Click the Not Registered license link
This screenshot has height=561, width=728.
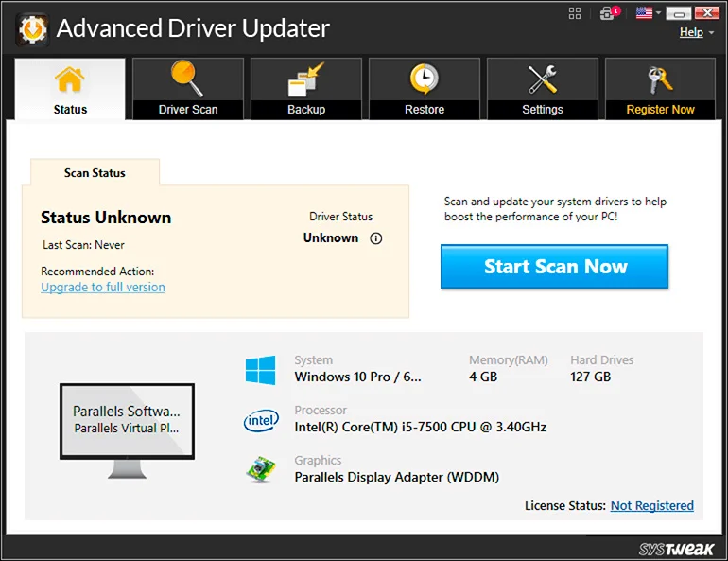(651, 506)
